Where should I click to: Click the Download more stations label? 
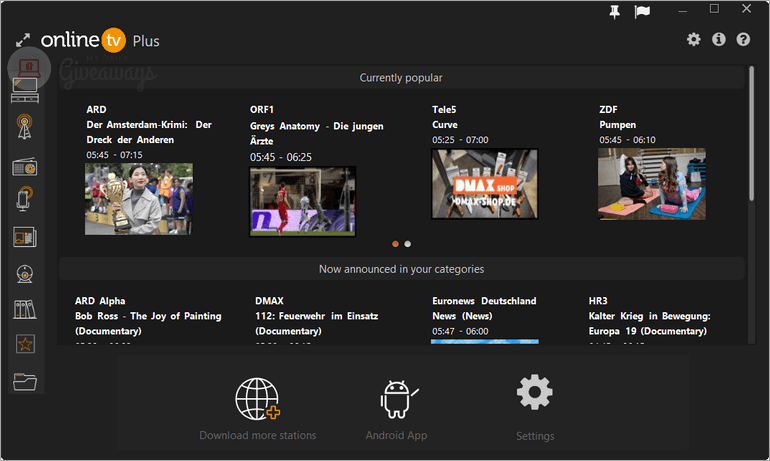pyautogui.click(x=258, y=435)
